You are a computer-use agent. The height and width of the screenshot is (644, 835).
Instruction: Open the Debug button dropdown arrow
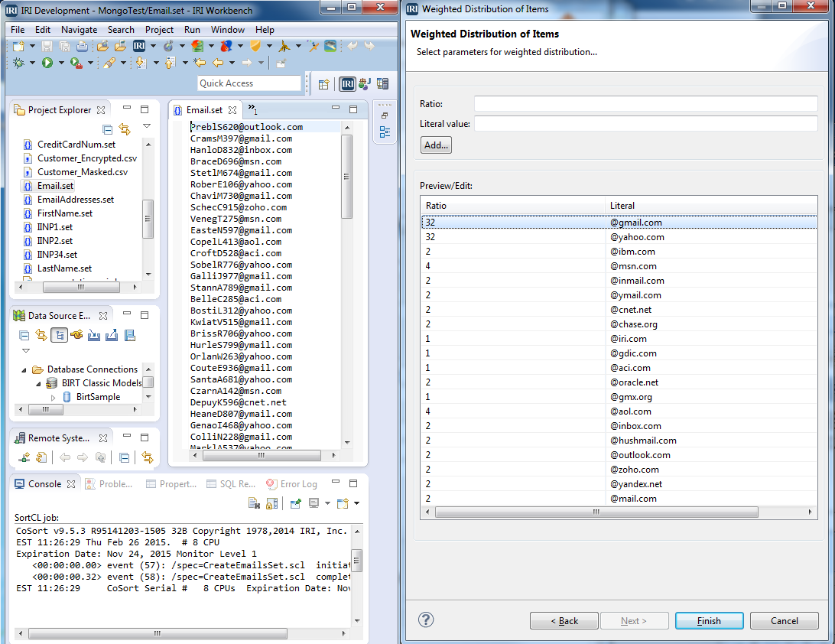(32, 63)
